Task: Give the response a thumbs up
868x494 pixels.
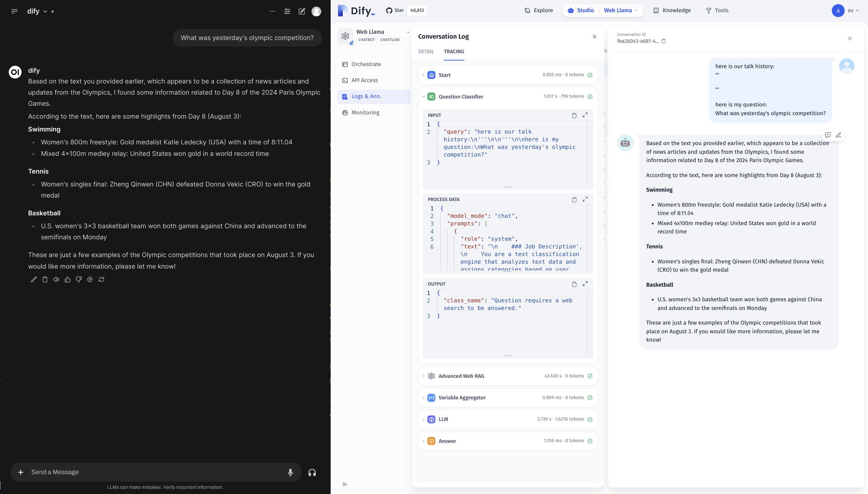Action: click(x=68, y=279)
